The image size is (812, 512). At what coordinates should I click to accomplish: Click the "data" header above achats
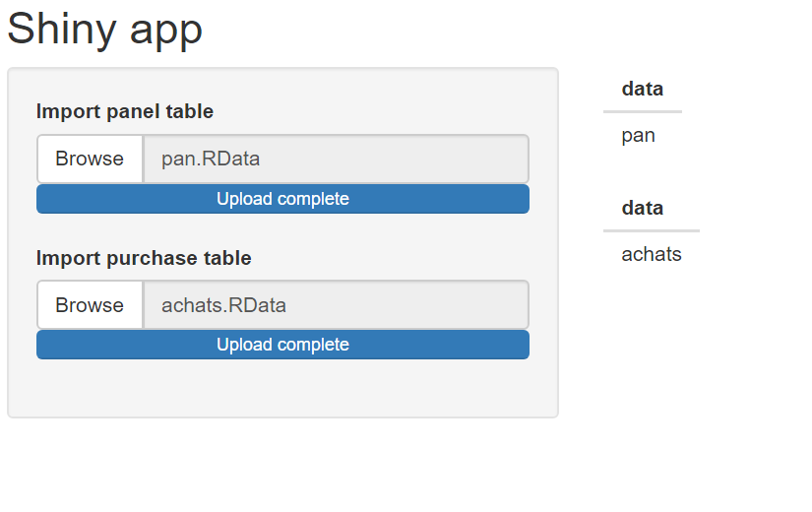643,209
